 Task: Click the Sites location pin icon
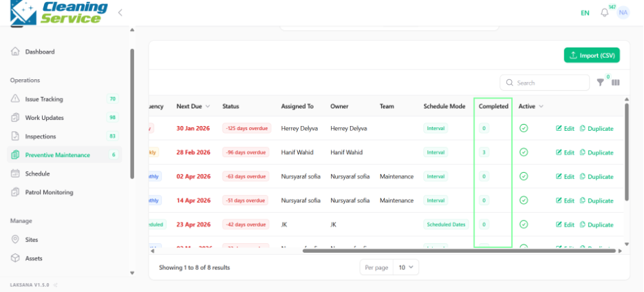click(15, 240)
